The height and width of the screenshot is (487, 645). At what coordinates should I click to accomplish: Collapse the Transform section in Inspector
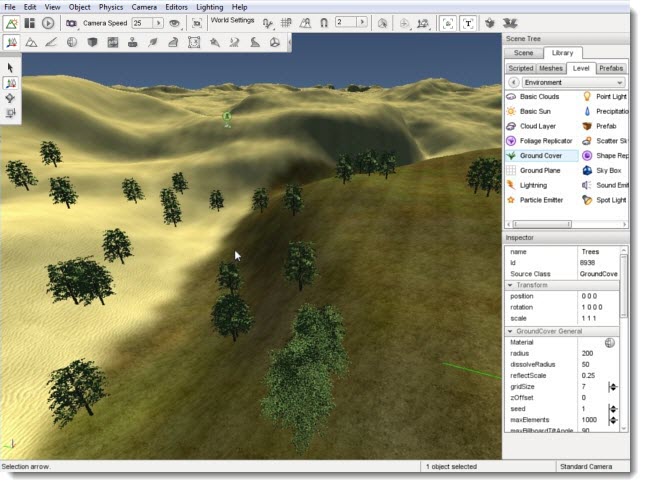point(511,285)
